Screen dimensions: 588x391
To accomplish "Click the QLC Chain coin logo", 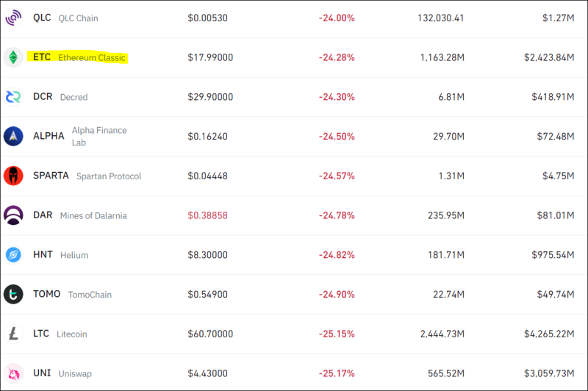I will (x=13, y=18).
